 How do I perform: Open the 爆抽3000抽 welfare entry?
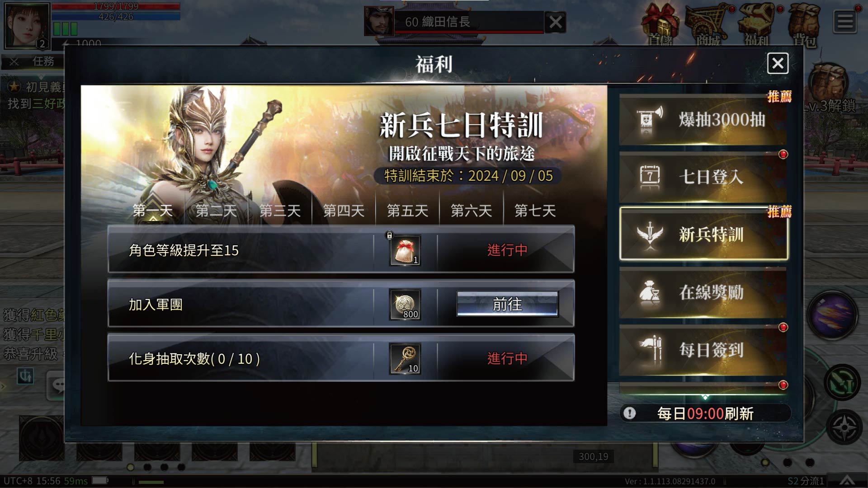(703, 120)
